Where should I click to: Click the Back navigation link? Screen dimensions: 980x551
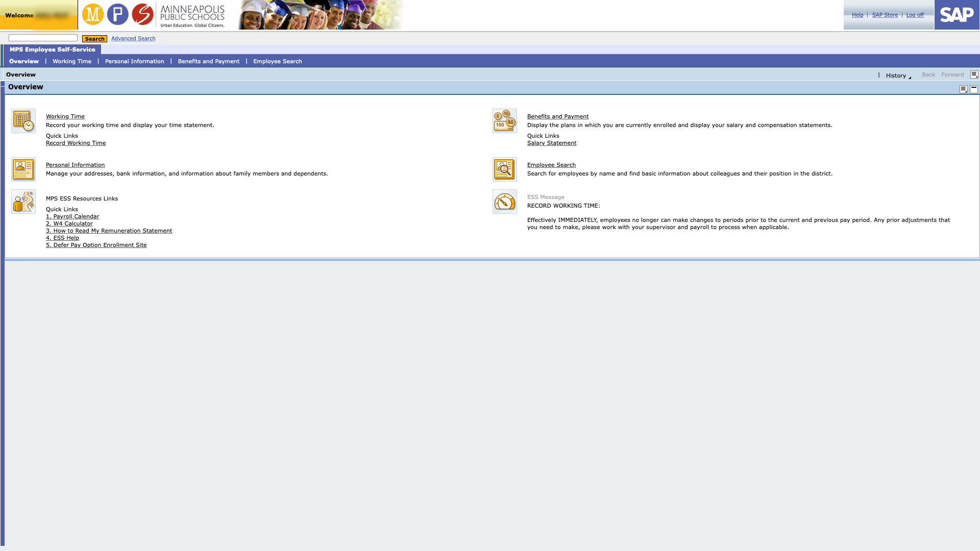928,74
